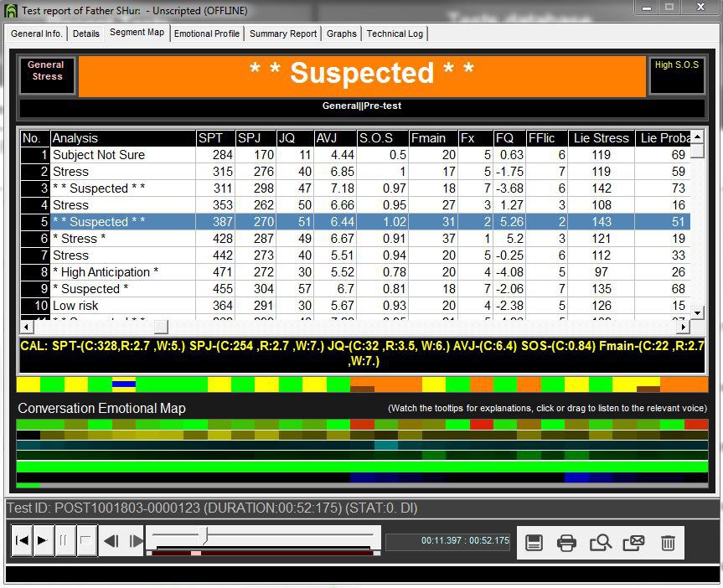Viewport: 723px width, 588px height.
Task: Click the High S.O.S indicator box
Action: coord(676,75)
